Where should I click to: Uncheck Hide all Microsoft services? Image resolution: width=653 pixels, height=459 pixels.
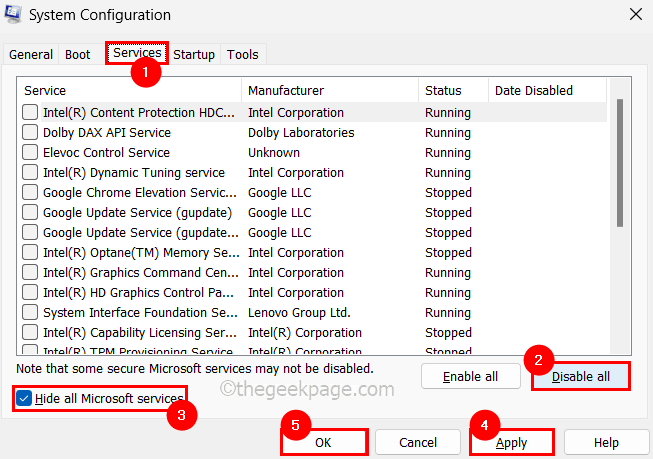click(24, 399)
